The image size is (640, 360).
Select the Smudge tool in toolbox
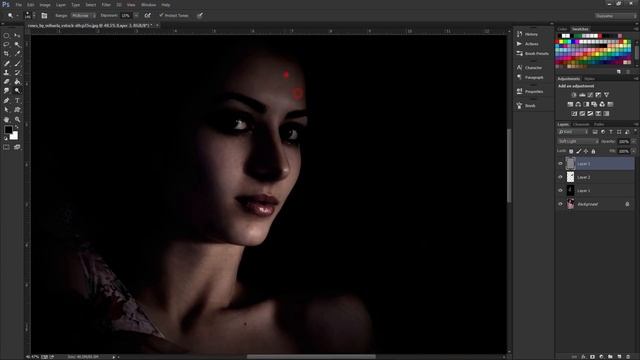(x=7, y=91)
